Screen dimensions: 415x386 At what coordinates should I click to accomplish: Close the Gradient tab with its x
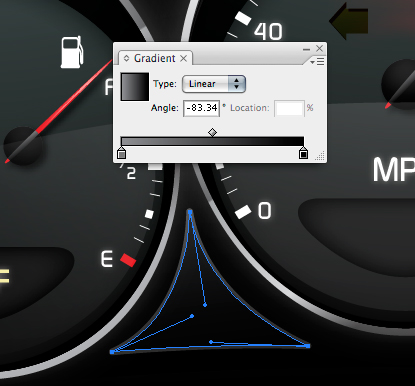(184, 59)
